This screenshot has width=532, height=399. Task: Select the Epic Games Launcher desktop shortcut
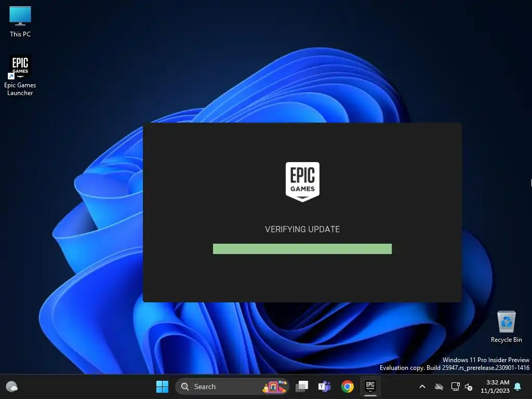click(20, 75)
